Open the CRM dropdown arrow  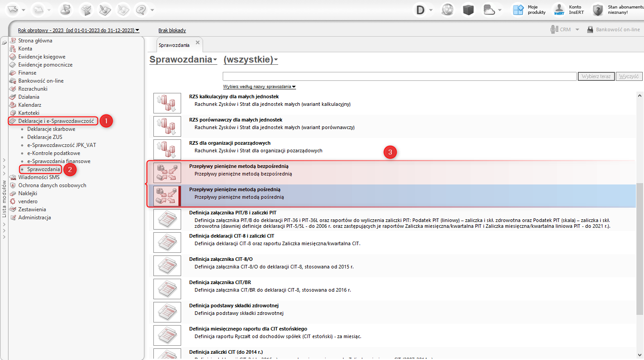(577, 29)
